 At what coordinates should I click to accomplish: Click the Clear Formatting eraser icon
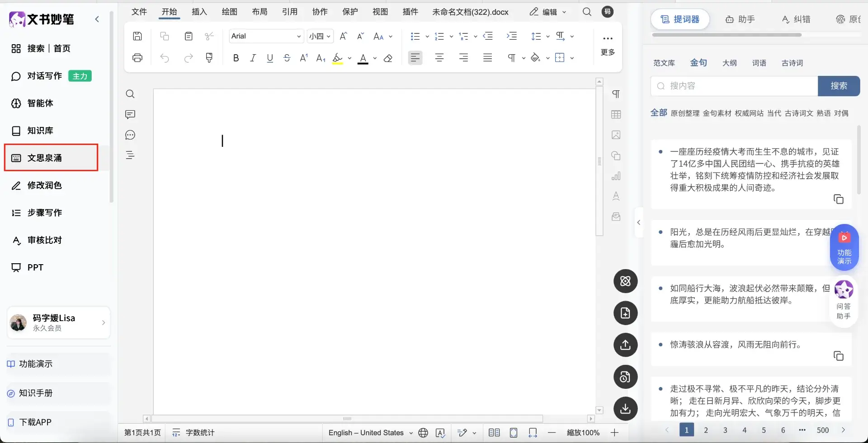388,58
